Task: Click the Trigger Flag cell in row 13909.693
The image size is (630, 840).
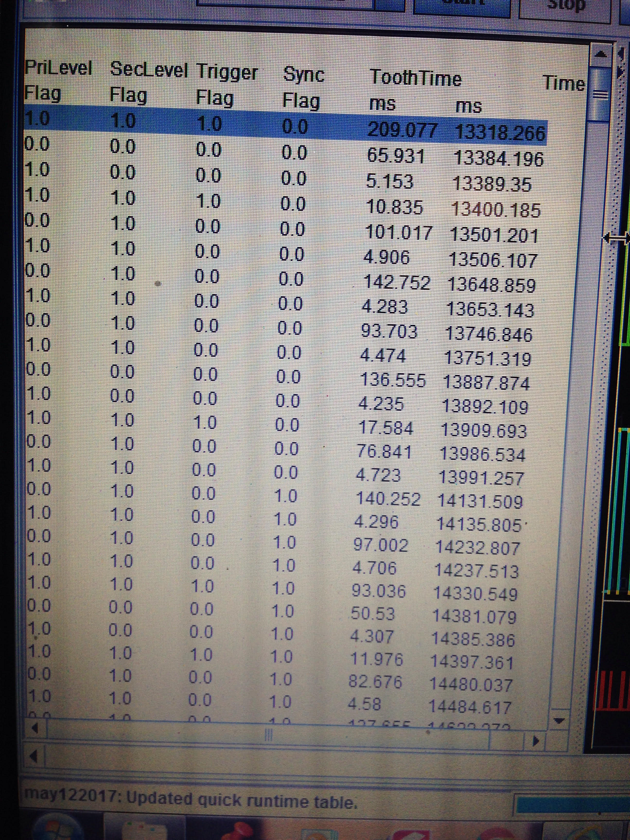Action: (x=205, y=423)
